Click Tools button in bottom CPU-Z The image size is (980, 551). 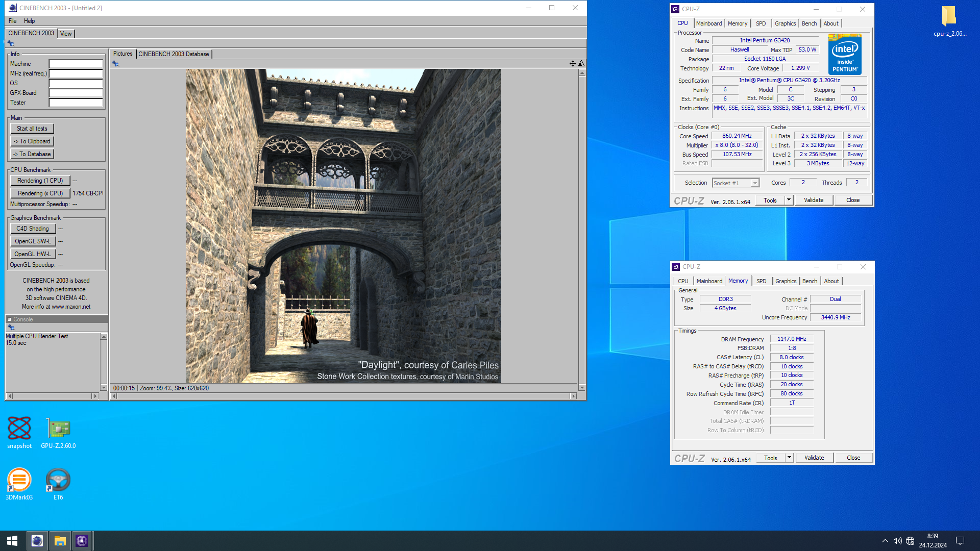tap(771, 458)
